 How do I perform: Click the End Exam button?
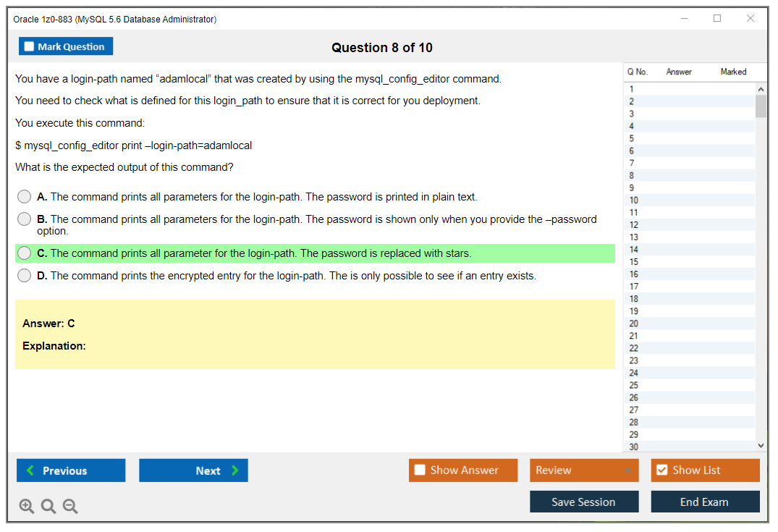pyautogui.click(x=705, y=502)
